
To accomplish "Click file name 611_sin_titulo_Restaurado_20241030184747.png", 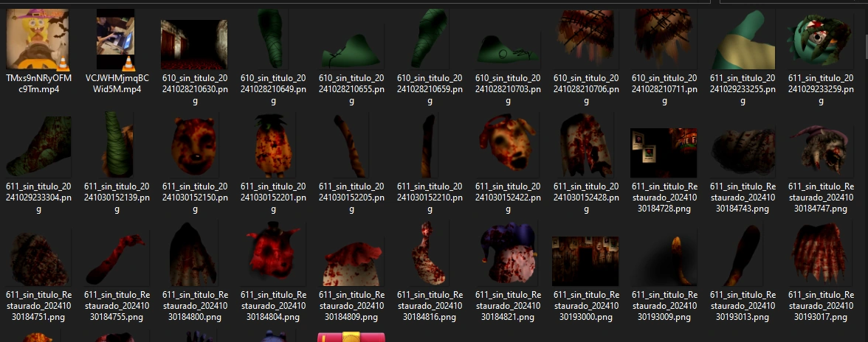I will click(x=821, y=198).
